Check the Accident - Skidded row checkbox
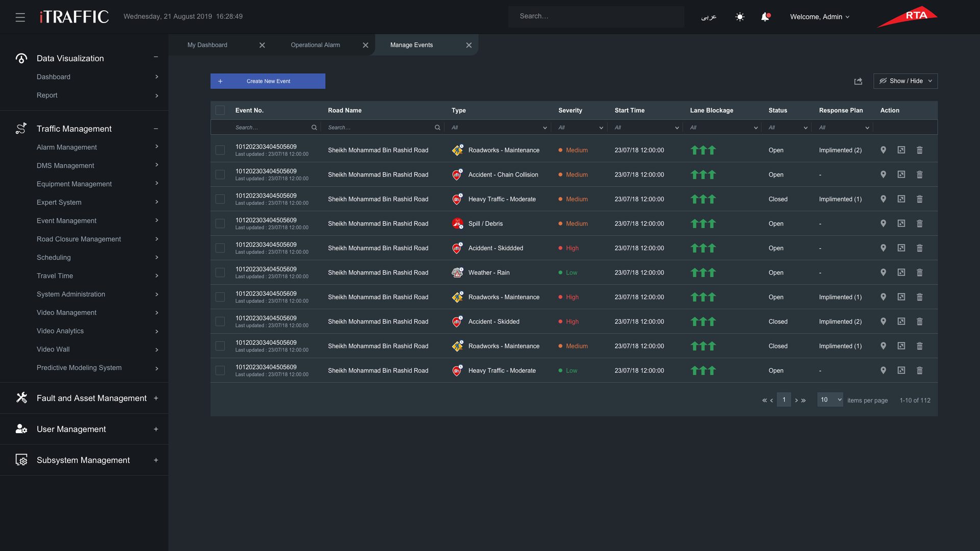Image resolution: width=980 pixels, height=551 pixels. pyautogui.click(x=220, y=321)
